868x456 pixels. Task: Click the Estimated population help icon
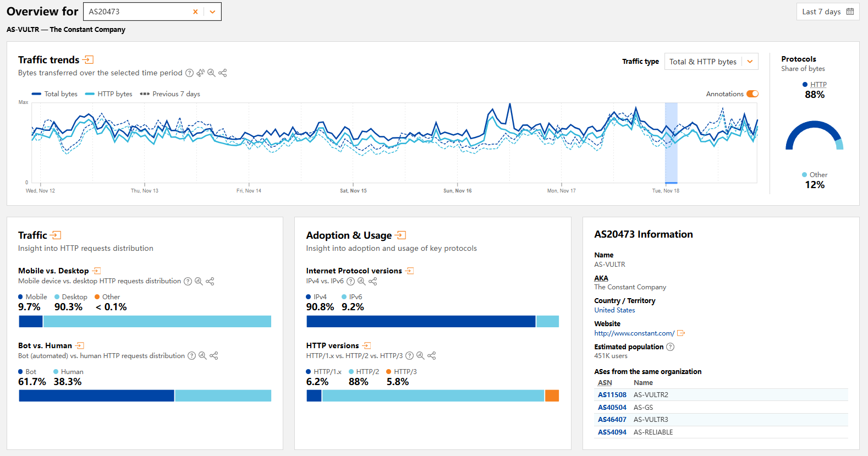click(x=670, y=347)
